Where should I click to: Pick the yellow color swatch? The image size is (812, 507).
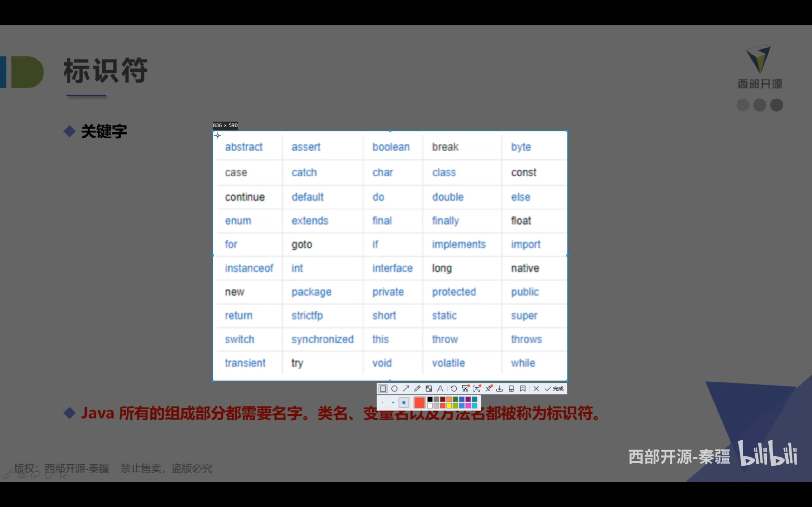coord(449,406)
